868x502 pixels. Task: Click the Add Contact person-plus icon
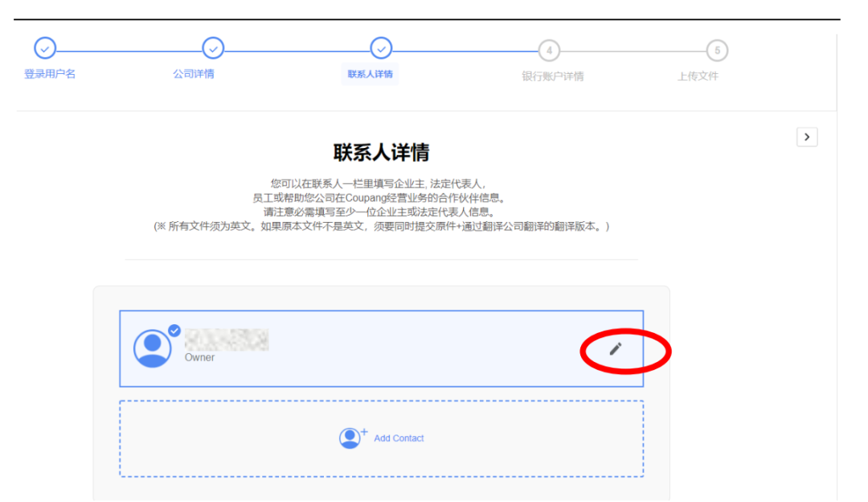(351, 436)
